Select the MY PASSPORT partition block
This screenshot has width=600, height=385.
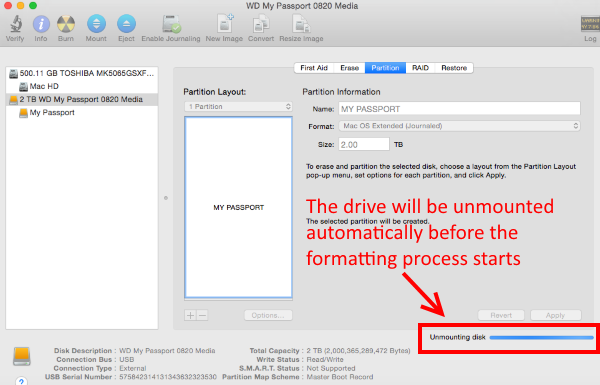[238, 207]
